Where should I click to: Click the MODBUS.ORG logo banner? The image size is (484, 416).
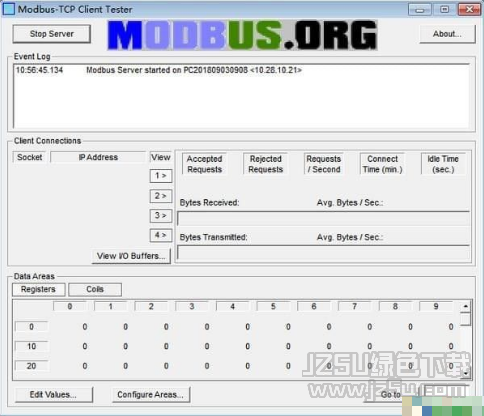[242, 35]
